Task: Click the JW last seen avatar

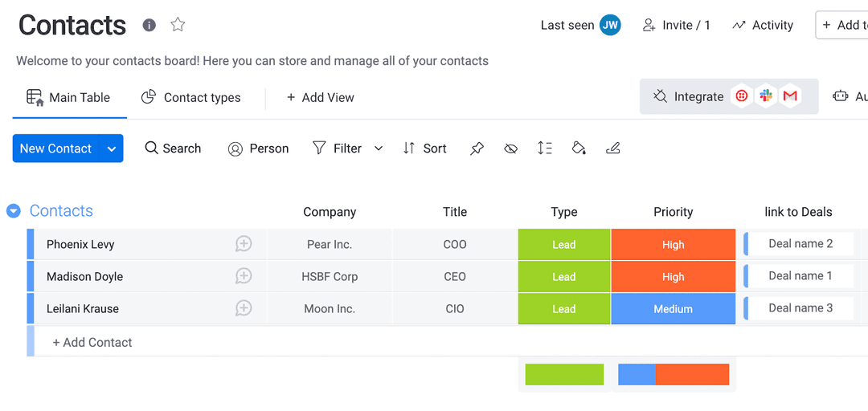Action: tap(610, 25)
